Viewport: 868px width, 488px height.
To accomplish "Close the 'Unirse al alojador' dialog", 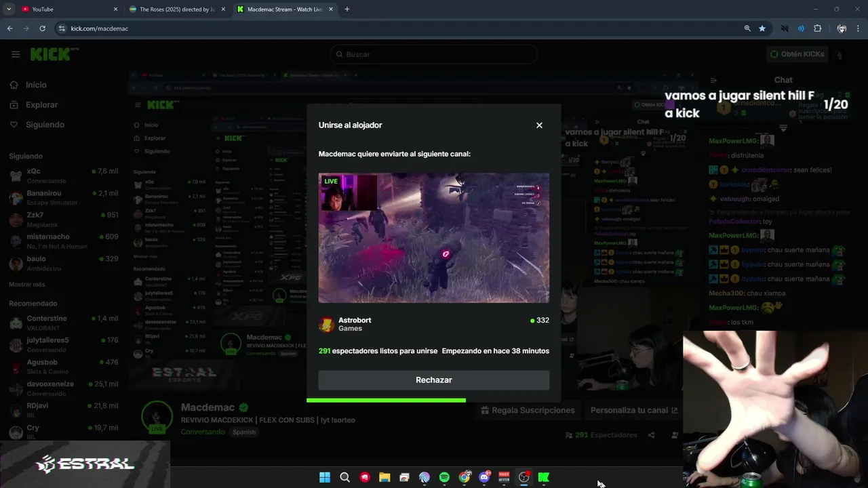I will point(539,125).
